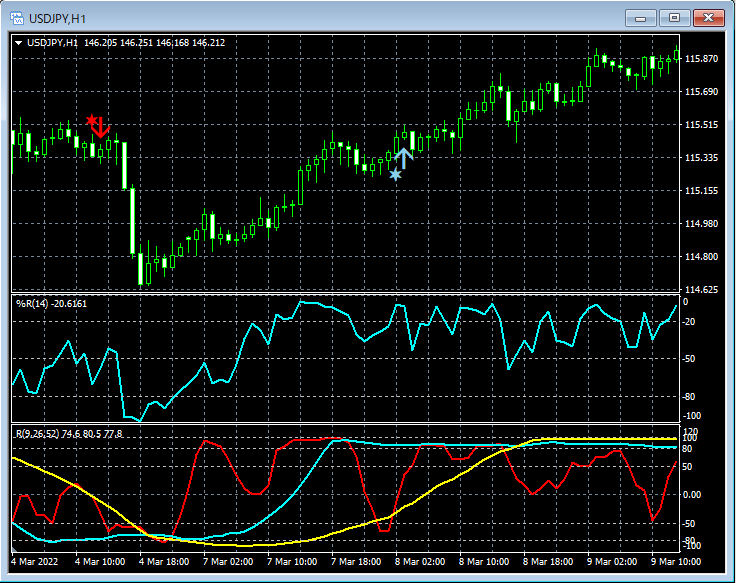Minimize the USDJPY,H1 chart window

[640, 17]
